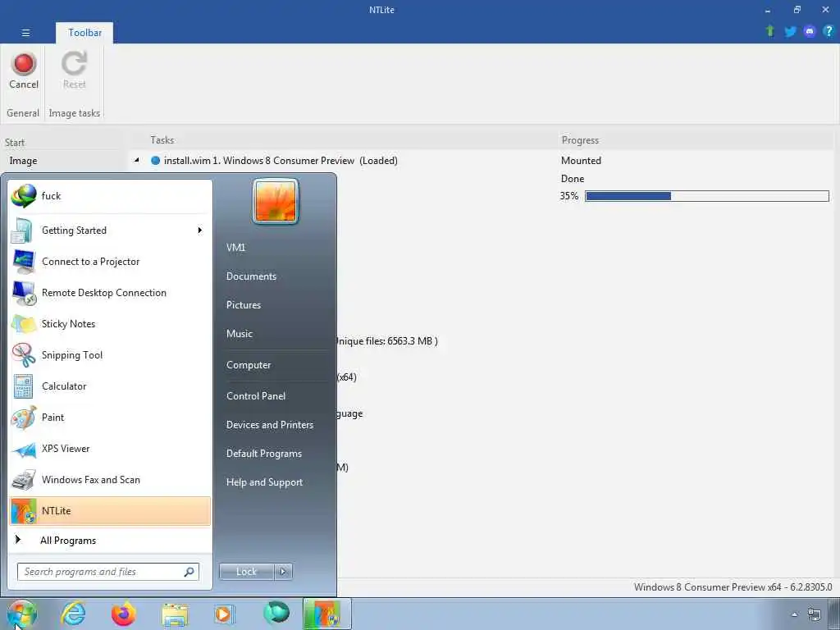
Task: Click the Lock button
Action: pyautogui.click(x=246, y=572)
